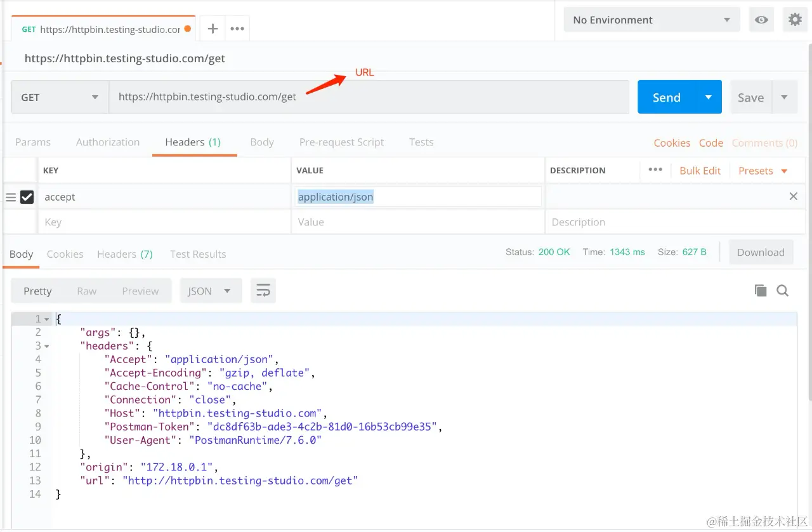The image size is (812, 532).
Task: Click the Postman-Token value in response
Action: click(322, 427)
